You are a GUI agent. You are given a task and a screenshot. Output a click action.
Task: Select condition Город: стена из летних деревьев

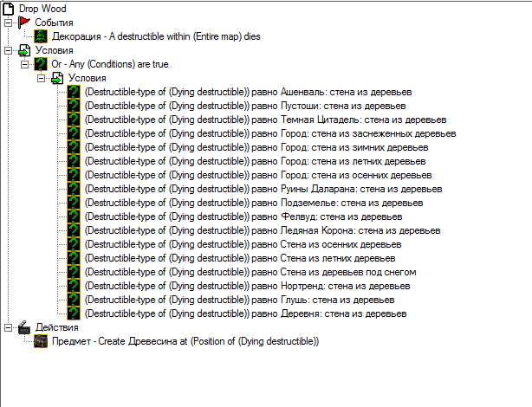(255, 161)
